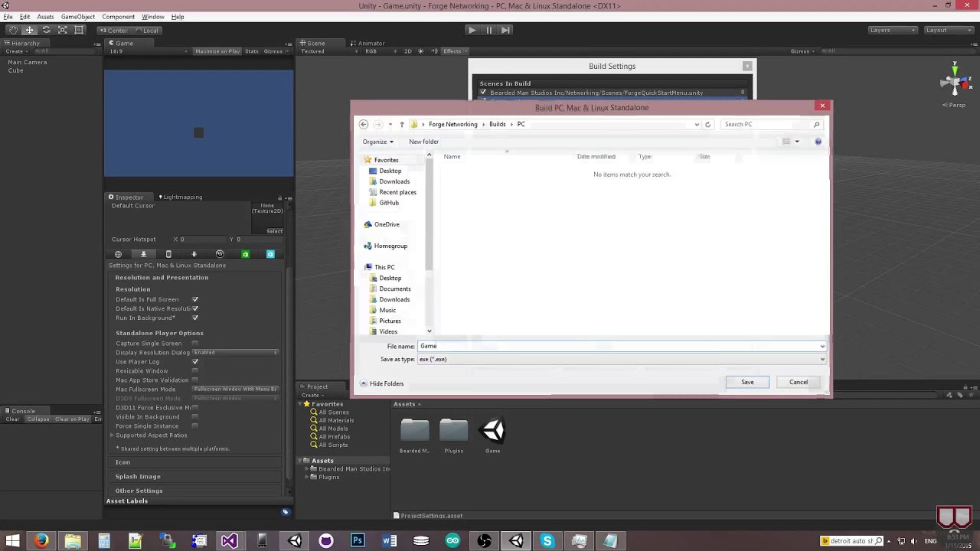Toggle Default Is Native Resolution checkbox
The image size is (980, 551).
[195, 308]
